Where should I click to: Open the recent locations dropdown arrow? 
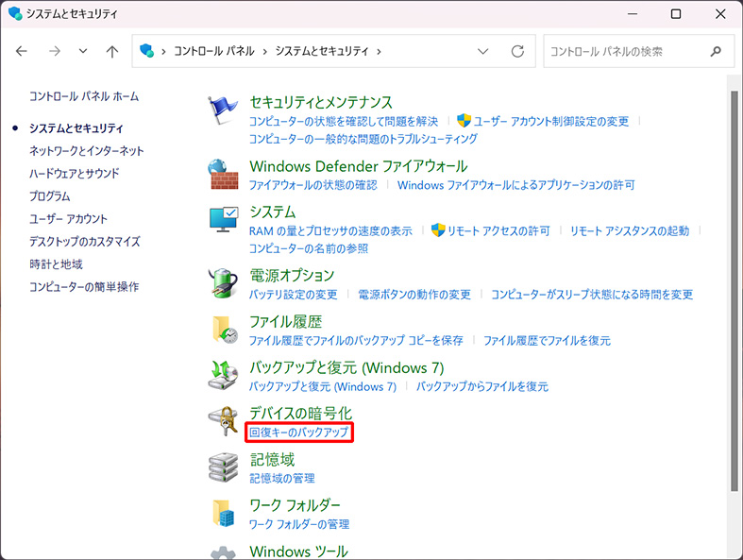click(x=83, y=51)
